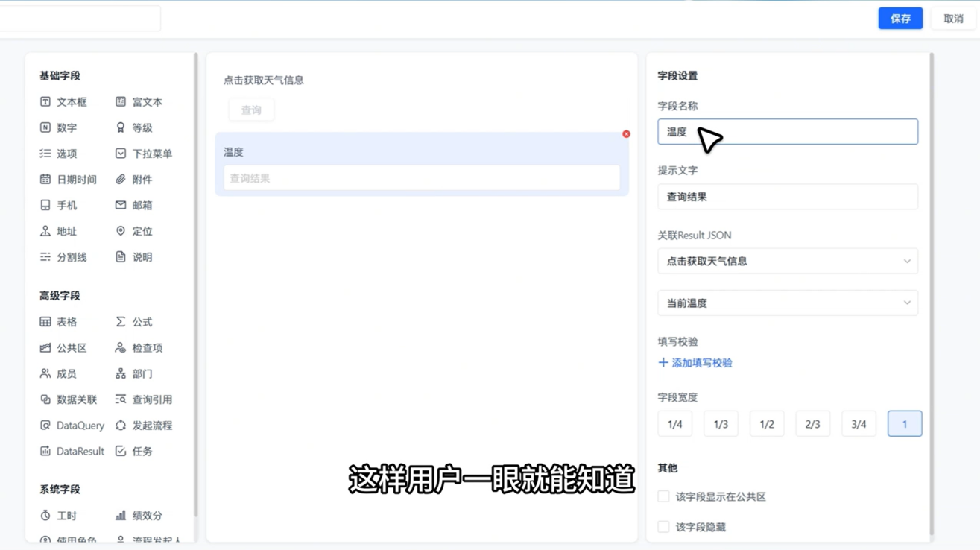Insert the 选项 options field
This screenshot has height=550, width=980.
pyautogui.click(x=59, y=154)
